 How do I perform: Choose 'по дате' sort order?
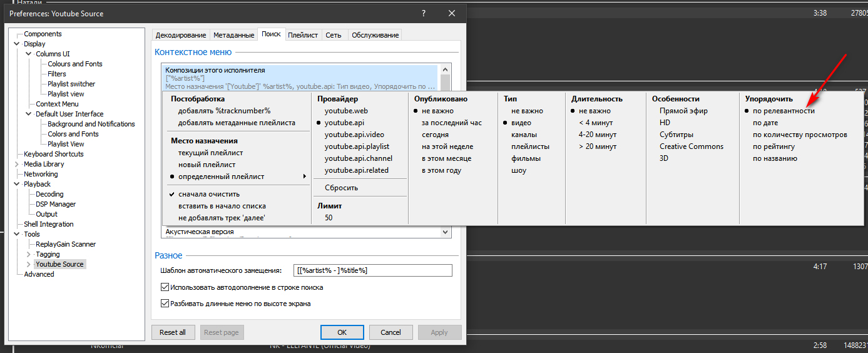[x=765, y=123]
